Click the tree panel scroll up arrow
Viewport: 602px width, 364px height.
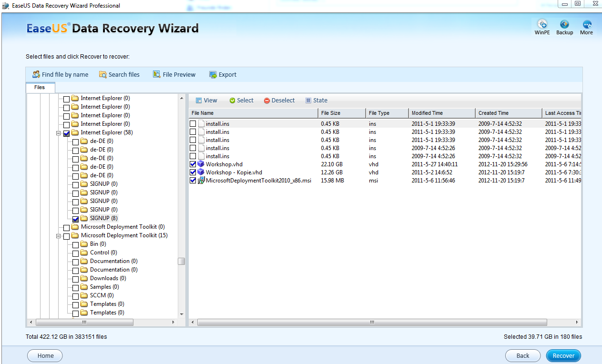[181, 98]
